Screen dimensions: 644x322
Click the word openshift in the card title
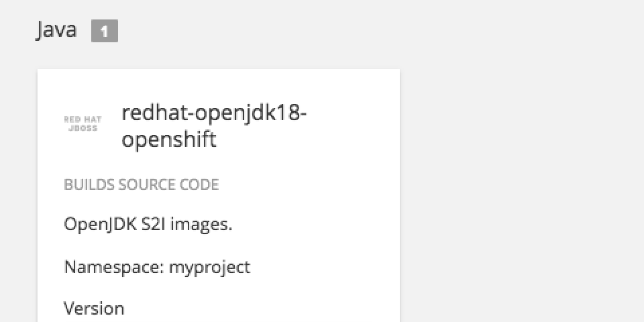tap(169, 140)
